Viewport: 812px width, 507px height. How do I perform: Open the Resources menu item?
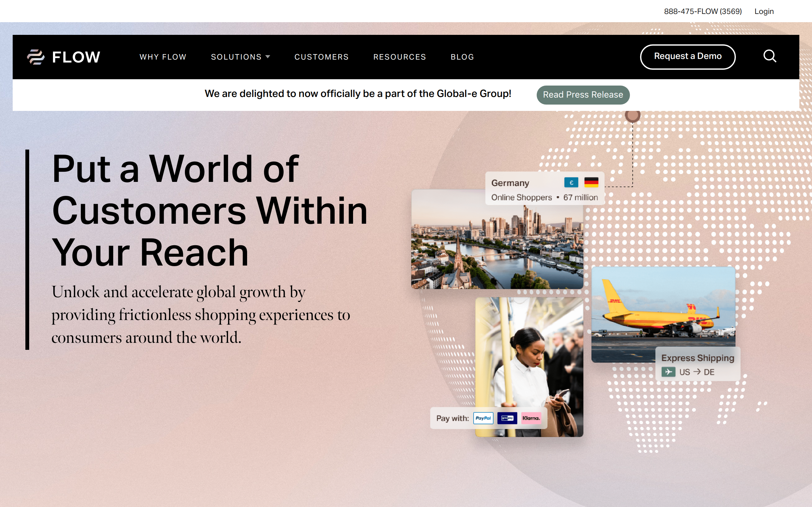400,57
